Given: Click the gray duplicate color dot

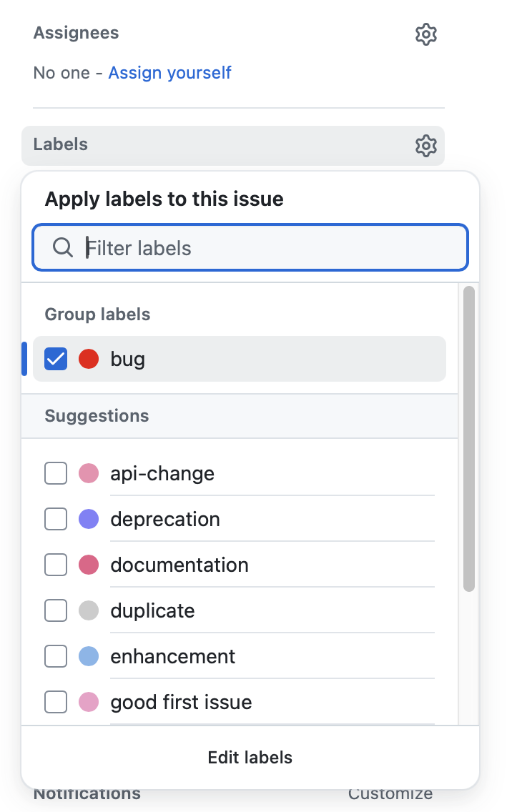Looking at the screenshot, I should [x=89, y=610].
